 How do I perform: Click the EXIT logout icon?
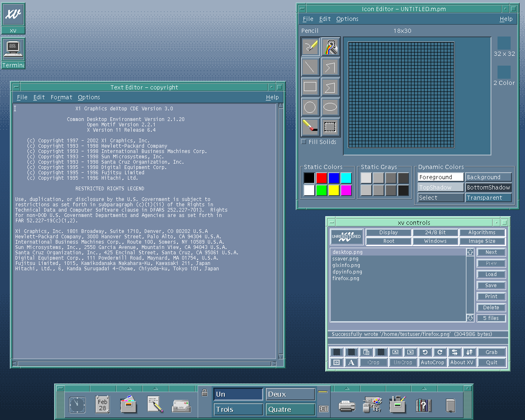(x=324, y=409)
